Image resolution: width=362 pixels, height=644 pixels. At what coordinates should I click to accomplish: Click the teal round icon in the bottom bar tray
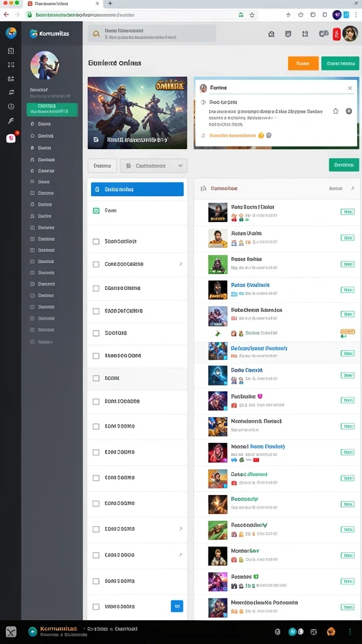[x=293, y=631]
